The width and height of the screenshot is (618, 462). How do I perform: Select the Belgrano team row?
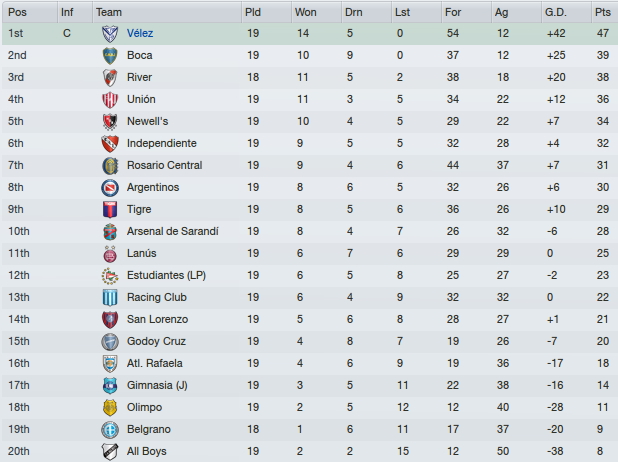309,429
